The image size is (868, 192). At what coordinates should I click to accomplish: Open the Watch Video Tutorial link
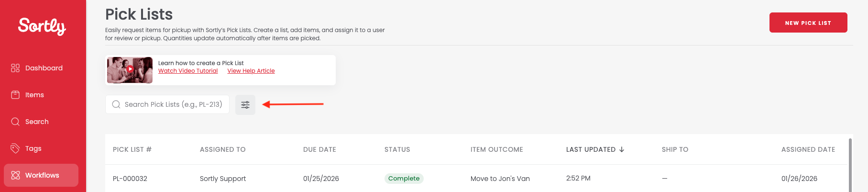(x=188, y=71)
